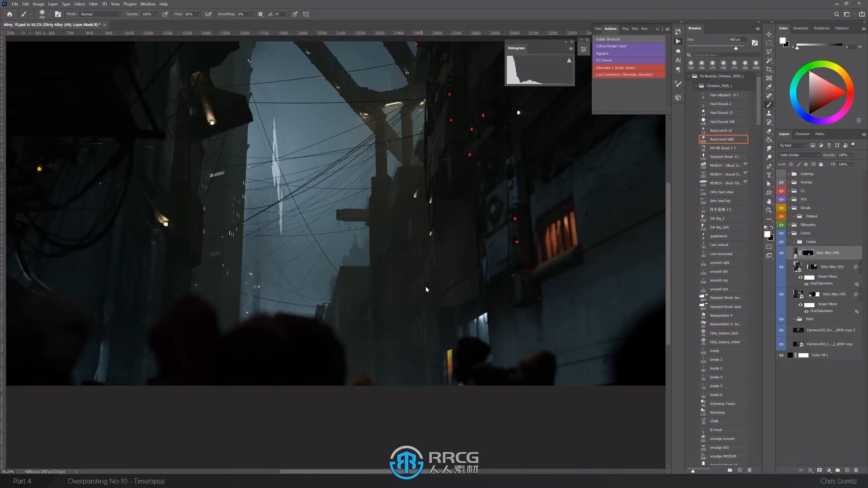
Task: Select the Eyedropper tool
Action: (x=769, y=87)
